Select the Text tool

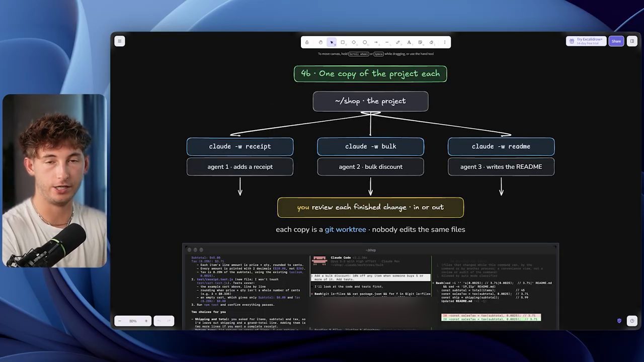point(409,42)
